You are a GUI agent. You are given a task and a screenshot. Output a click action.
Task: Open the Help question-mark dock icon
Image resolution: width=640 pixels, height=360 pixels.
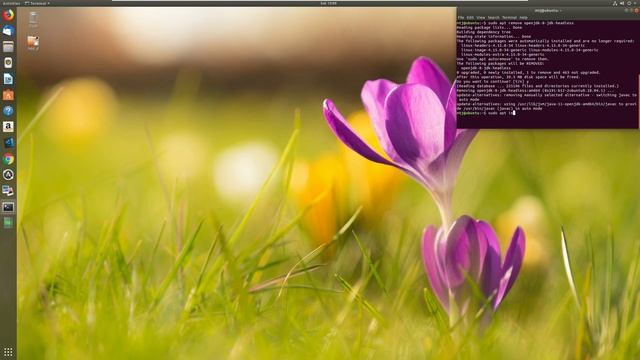tap(8, 111)
